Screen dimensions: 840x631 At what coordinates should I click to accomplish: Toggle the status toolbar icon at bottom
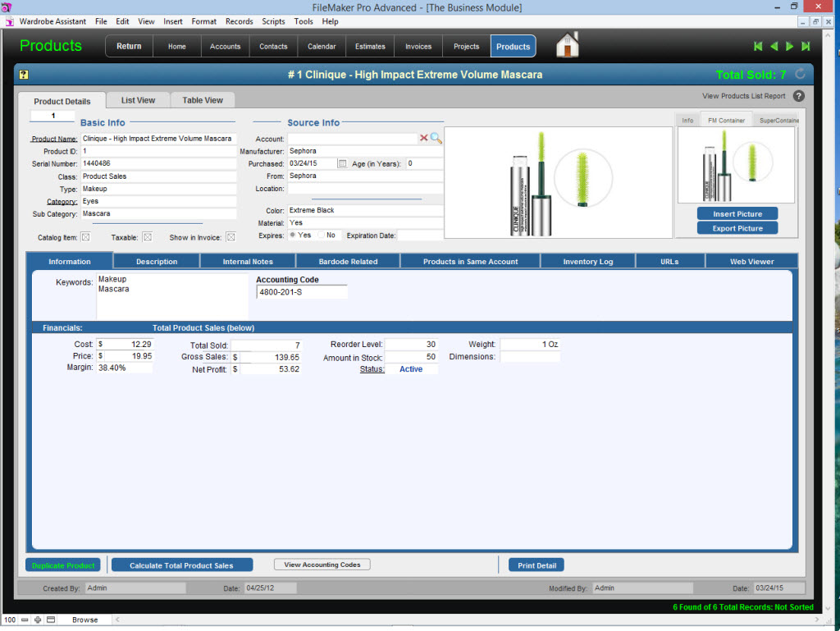coord(51,620)
